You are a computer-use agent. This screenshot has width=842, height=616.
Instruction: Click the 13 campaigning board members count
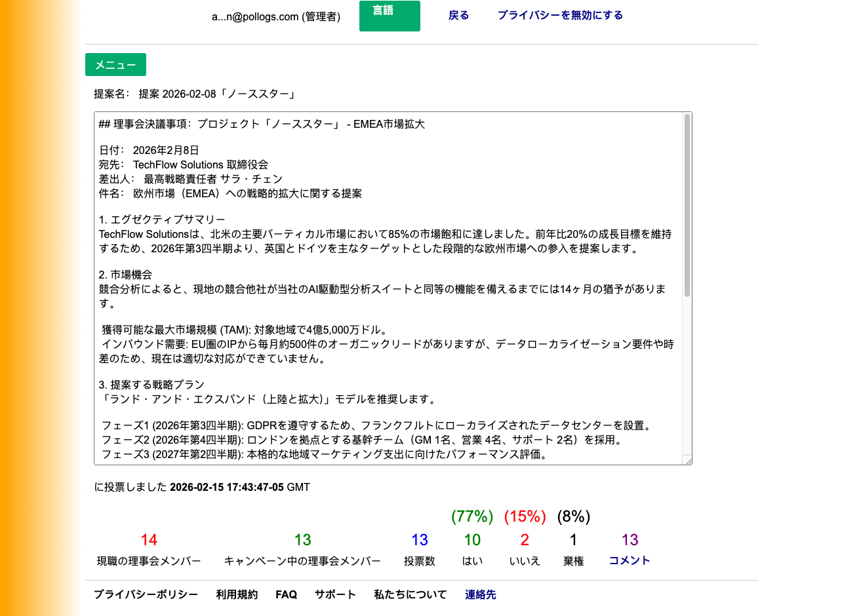pyautogui.click(x=302, y=540)
